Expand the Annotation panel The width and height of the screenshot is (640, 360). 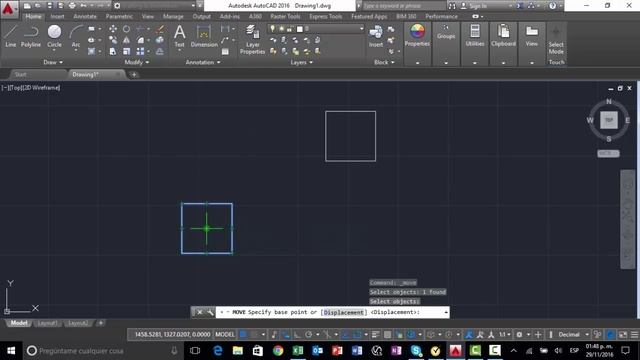tap(203, 62)
